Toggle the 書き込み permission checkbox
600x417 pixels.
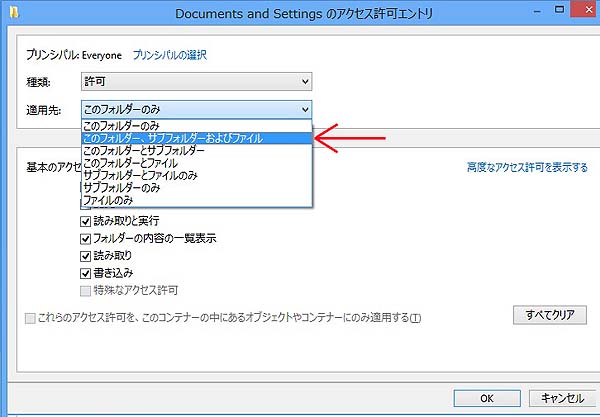[x=87, y=273]
